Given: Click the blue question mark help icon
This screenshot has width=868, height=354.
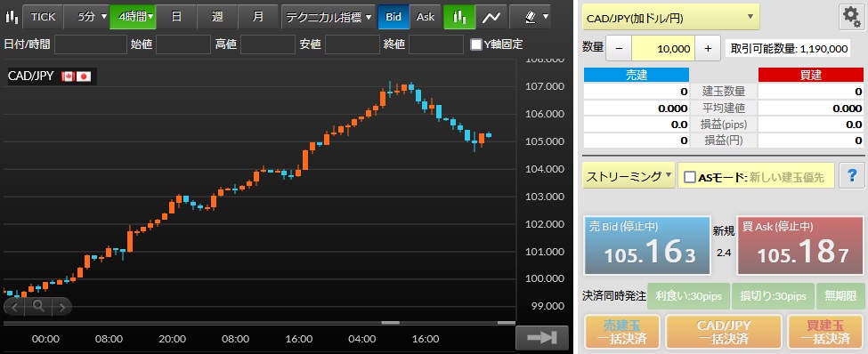Looking at the screenshot, I should [852, 176].
